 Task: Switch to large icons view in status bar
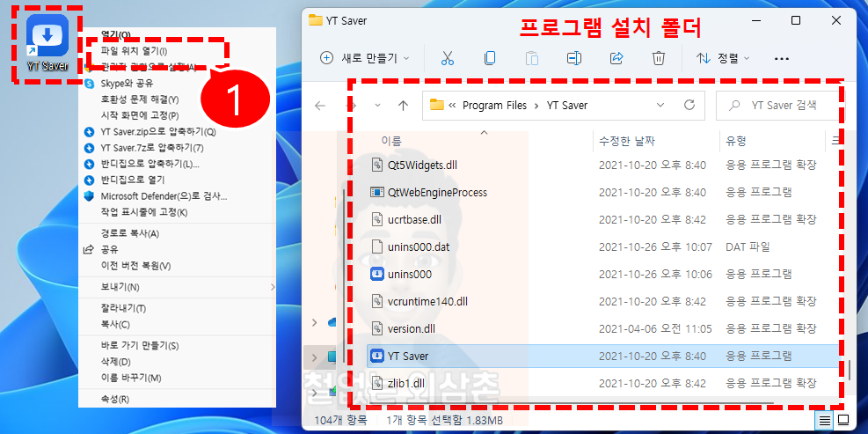(843, 420)
